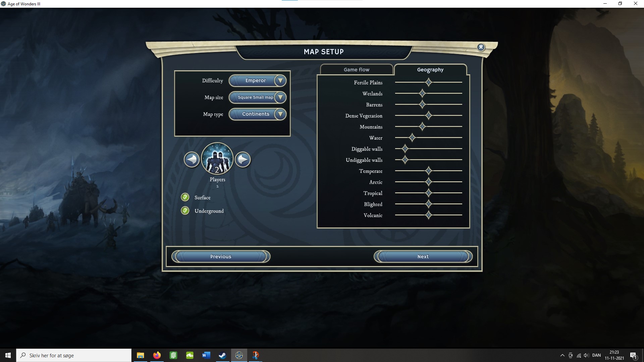Click the Dense Vegetation slider handle

pos(429,115)
